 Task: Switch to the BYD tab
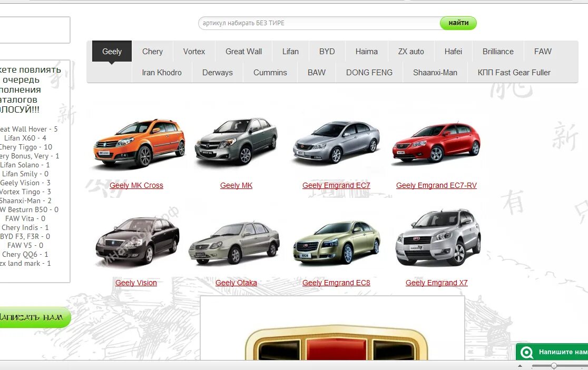pos(327,51)
